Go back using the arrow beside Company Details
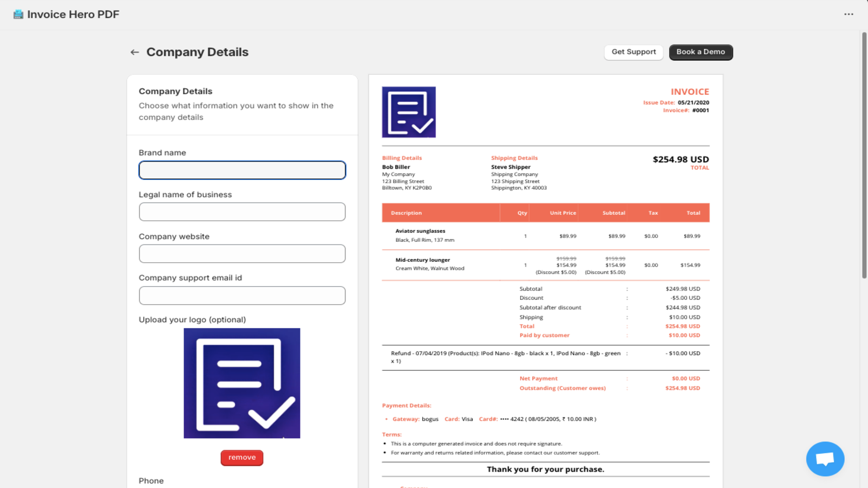This screenshot has width=868, height=488. (x=135, y=52)
